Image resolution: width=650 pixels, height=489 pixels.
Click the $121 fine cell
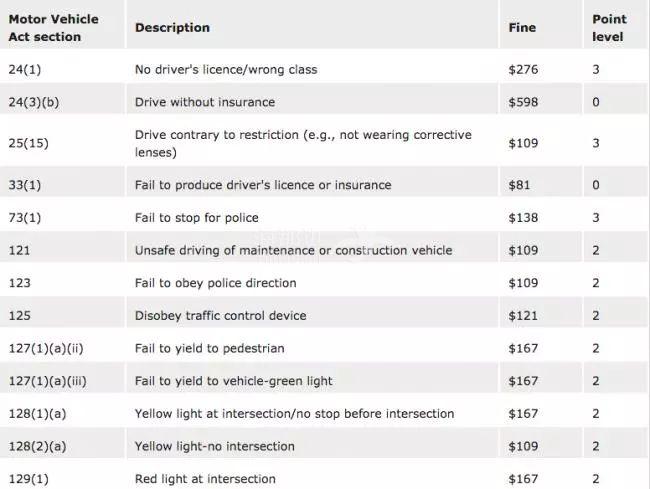coord(523,316)
